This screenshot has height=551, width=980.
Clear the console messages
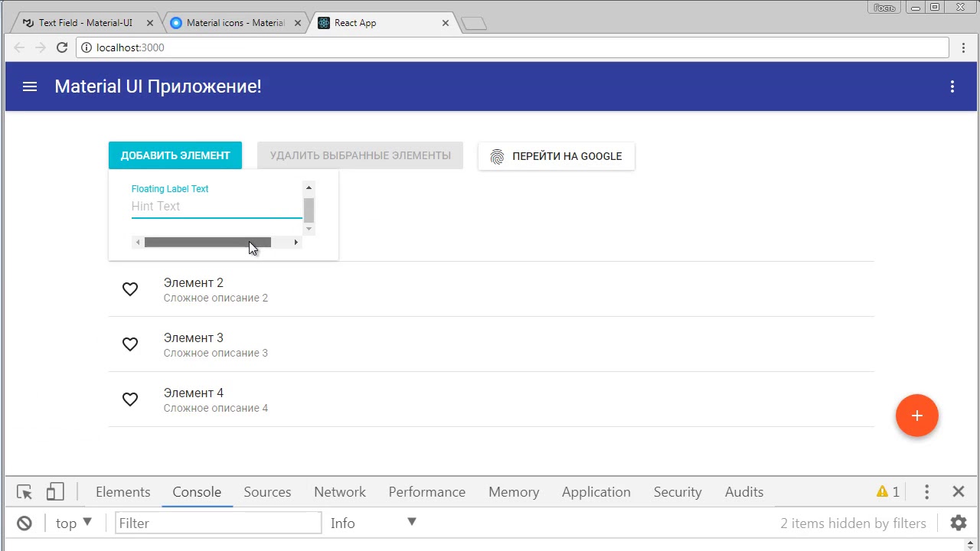point(24,523)
